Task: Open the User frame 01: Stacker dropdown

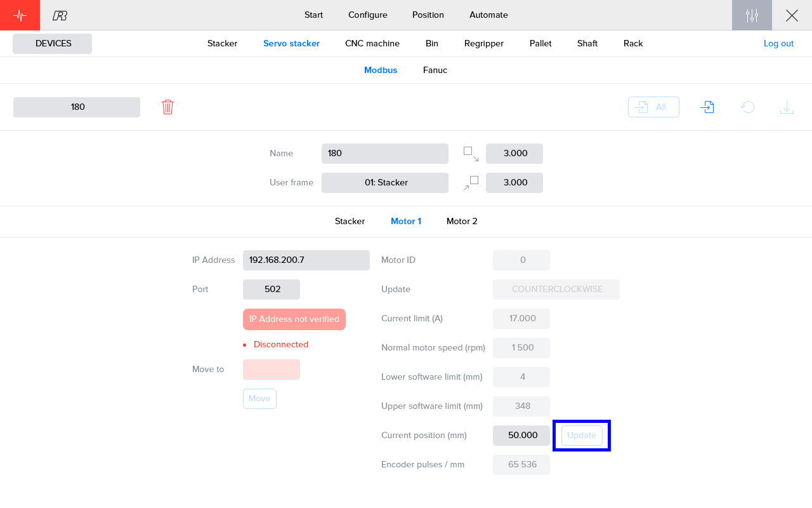Action: (385, 183)
